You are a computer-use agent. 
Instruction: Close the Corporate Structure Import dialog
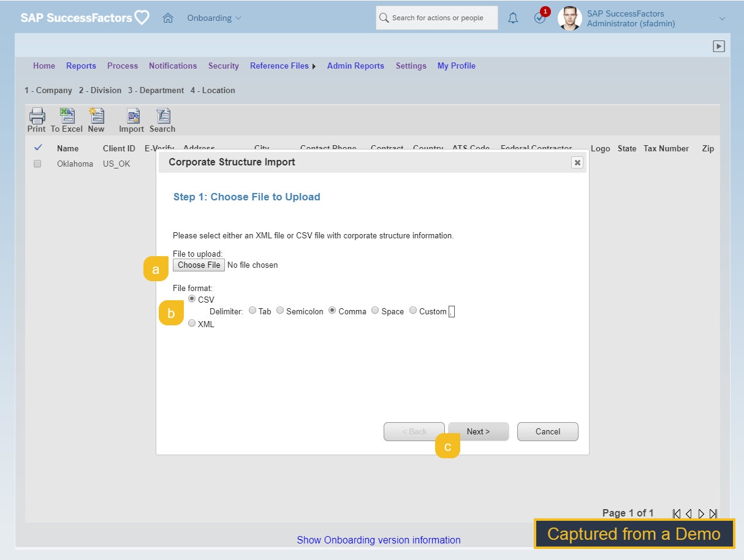[577, 162]
